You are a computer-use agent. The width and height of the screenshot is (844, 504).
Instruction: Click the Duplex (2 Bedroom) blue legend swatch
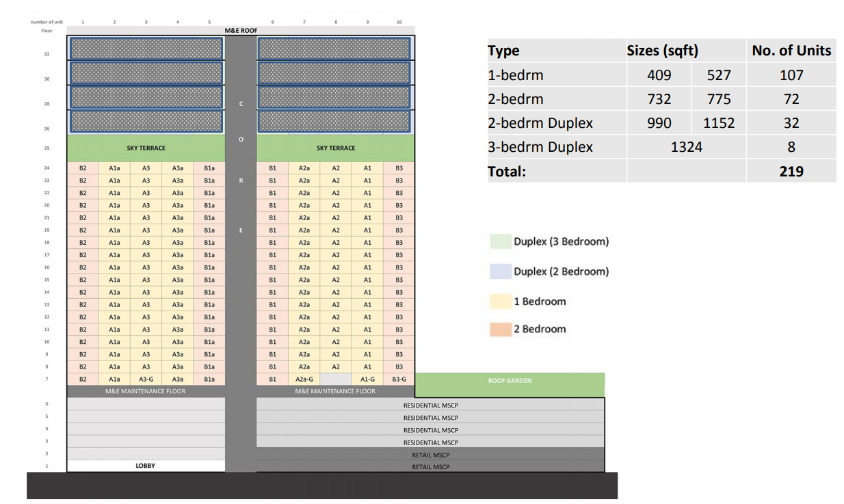click(501, 271)
